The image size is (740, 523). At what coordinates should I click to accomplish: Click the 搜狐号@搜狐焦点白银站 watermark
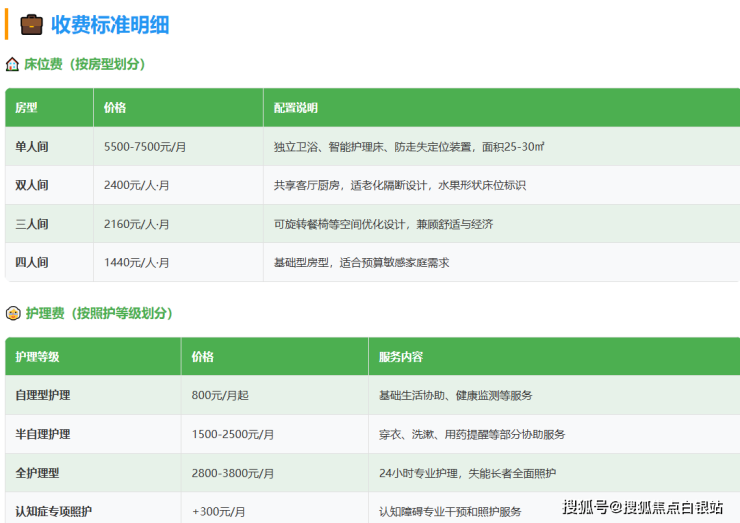click(642, 507)
